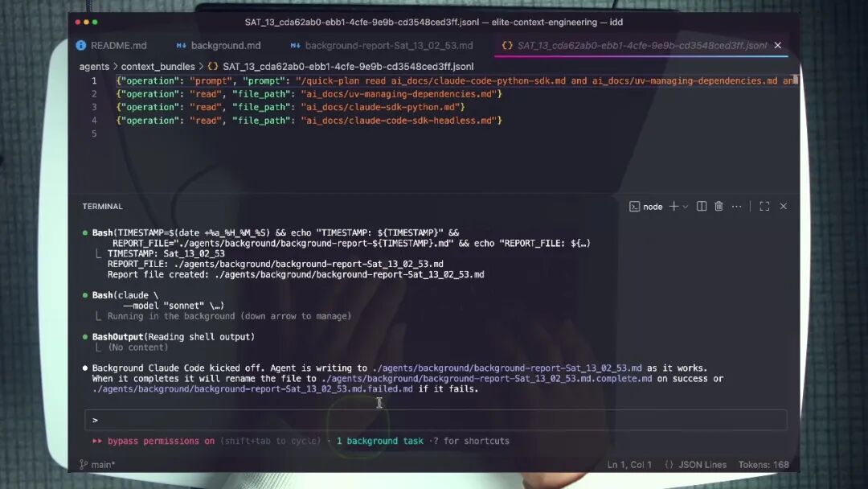Click the BashOutput(Reading shell output) entry
The image size is (868, 489).
(x=174, y=337)
